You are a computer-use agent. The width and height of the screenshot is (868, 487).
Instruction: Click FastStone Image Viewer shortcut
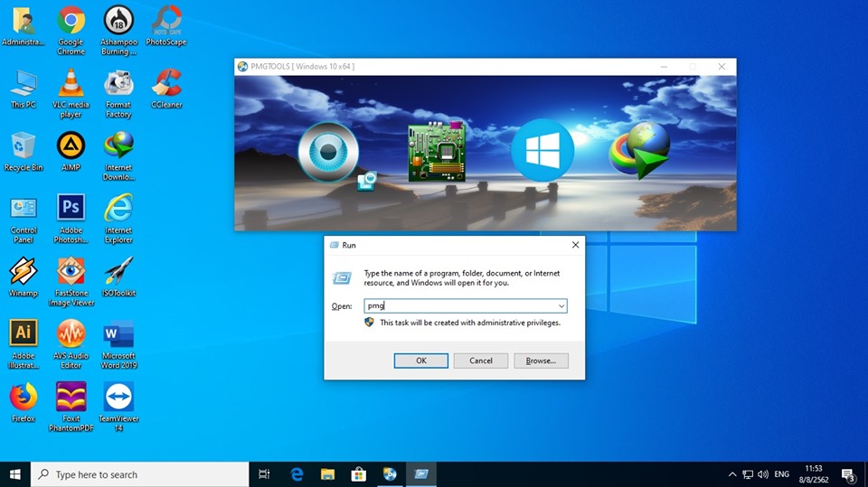71,282
